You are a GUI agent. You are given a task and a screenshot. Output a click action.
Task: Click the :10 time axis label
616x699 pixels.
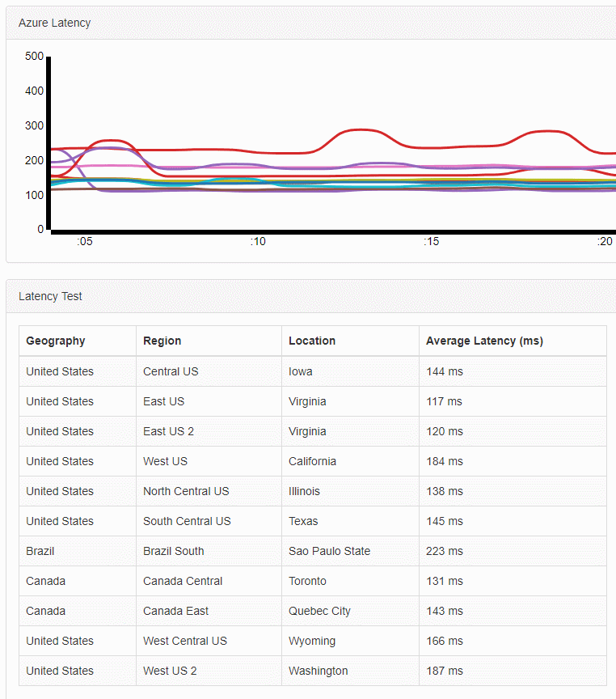tap(258, 242)
